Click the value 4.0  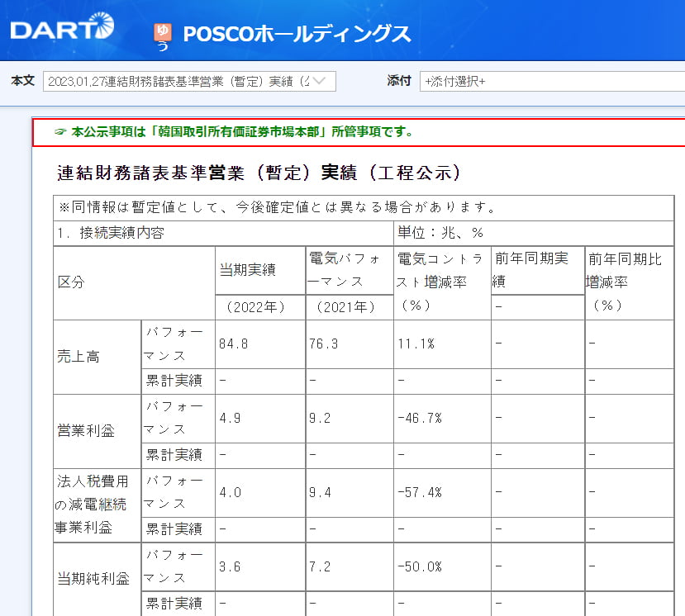coord(230,492)
